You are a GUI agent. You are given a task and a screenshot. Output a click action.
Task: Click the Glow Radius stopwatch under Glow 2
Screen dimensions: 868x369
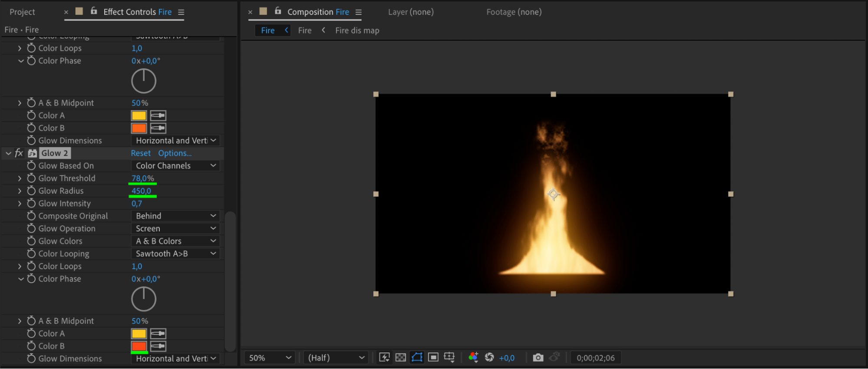click(31, 191)
